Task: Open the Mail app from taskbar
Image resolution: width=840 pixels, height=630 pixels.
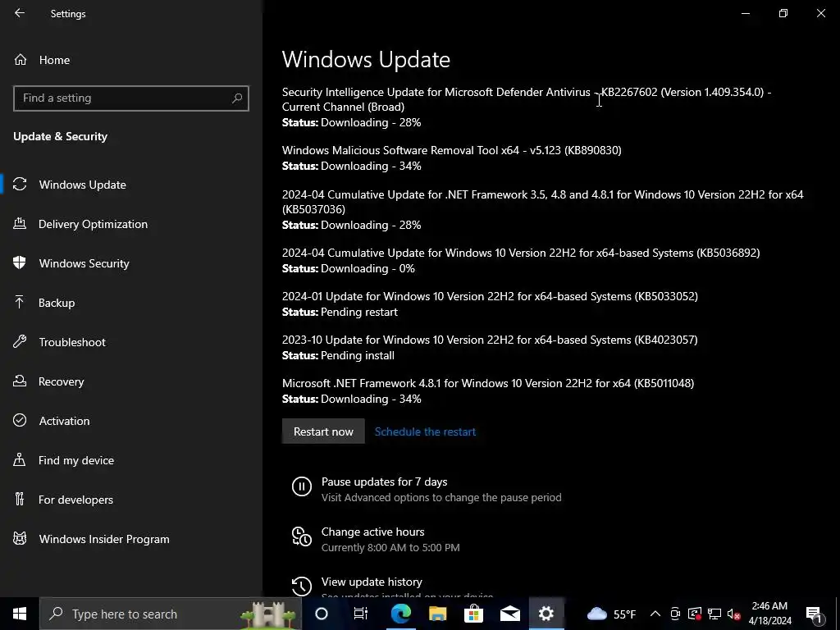Action: coord(510,614)
